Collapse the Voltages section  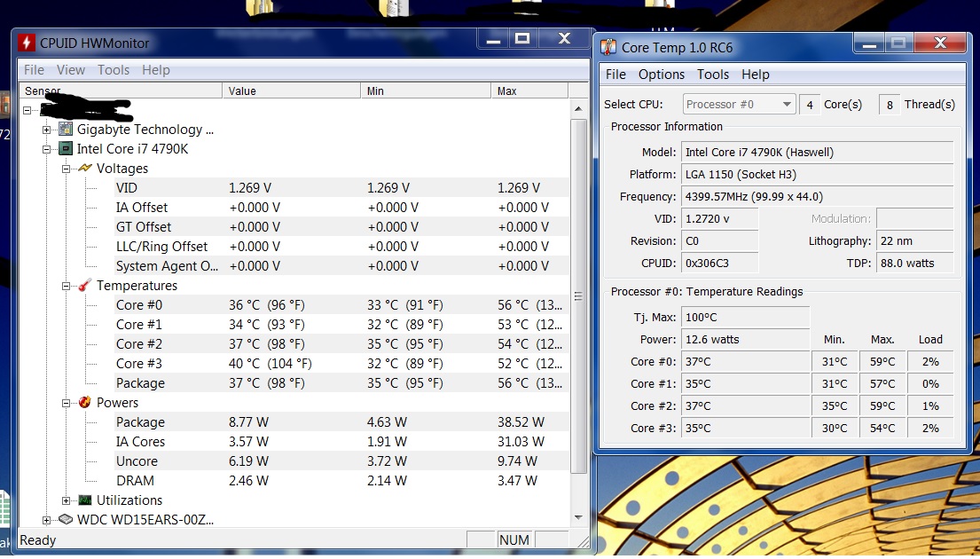point(66,169)
